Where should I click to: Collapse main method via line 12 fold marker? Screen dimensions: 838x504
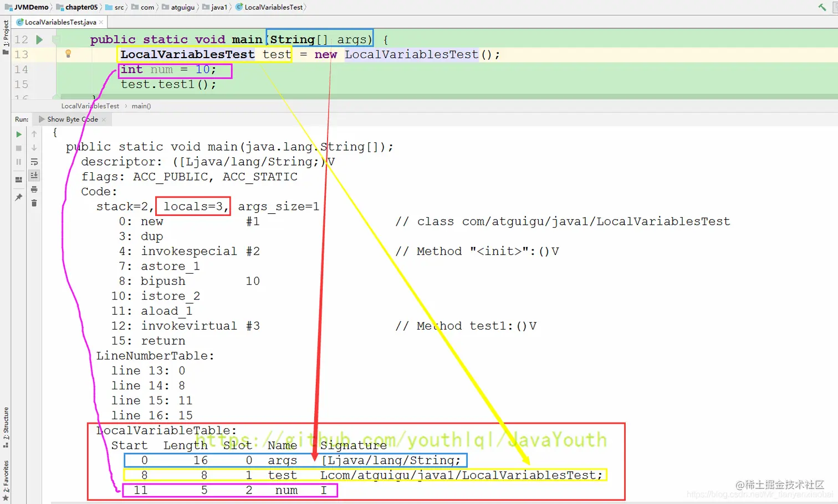click(55, 40)
